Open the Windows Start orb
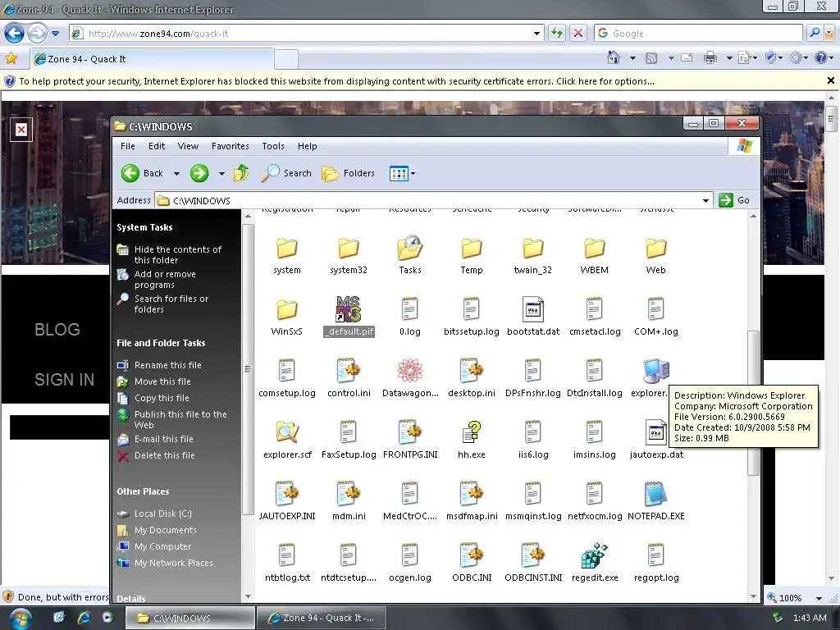840x630 pixels. tap(20, 619)
